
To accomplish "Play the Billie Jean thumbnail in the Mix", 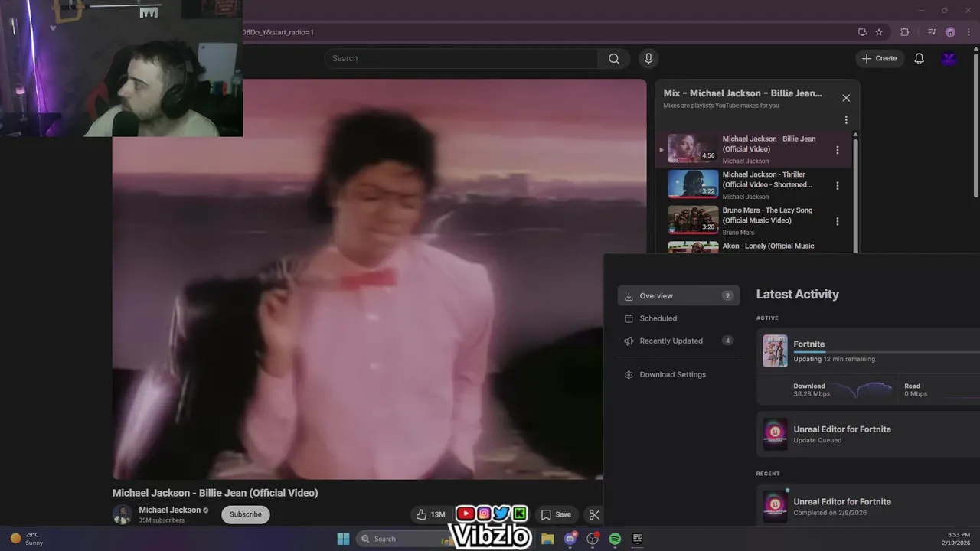I will 693,148.
